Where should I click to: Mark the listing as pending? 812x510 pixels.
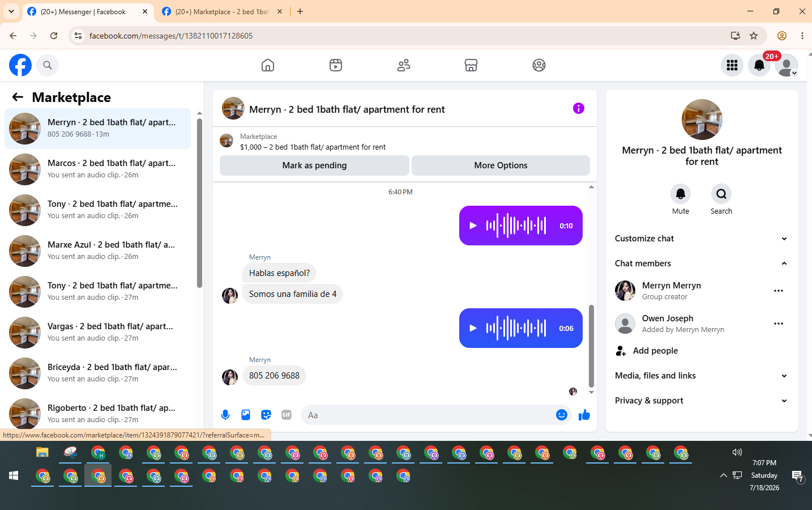click(x=314, y=165)
